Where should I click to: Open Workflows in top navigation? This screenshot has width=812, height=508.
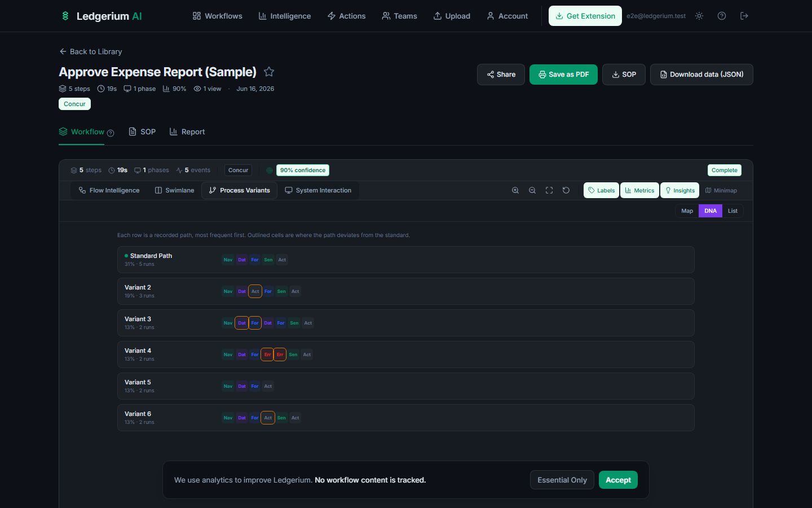217,16
